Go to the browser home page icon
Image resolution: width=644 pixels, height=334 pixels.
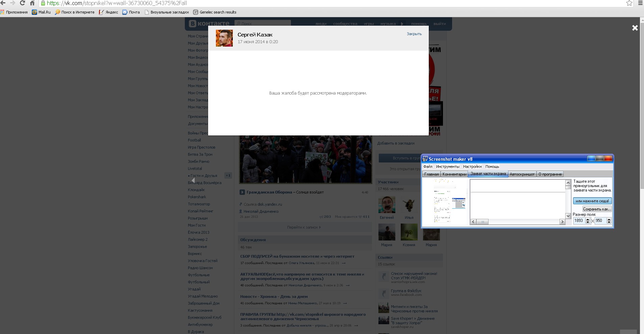pyautogui.click(x=32, y=3)
